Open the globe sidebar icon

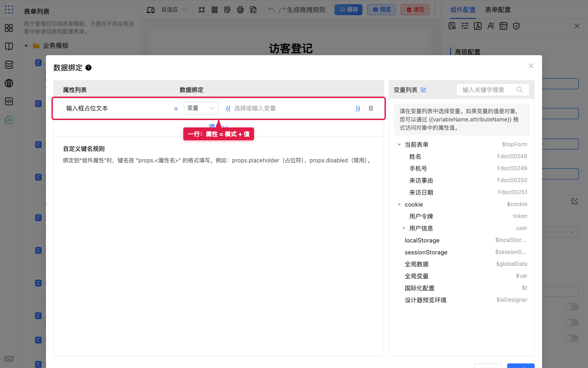pyautogui.click(x=9, y=83)
